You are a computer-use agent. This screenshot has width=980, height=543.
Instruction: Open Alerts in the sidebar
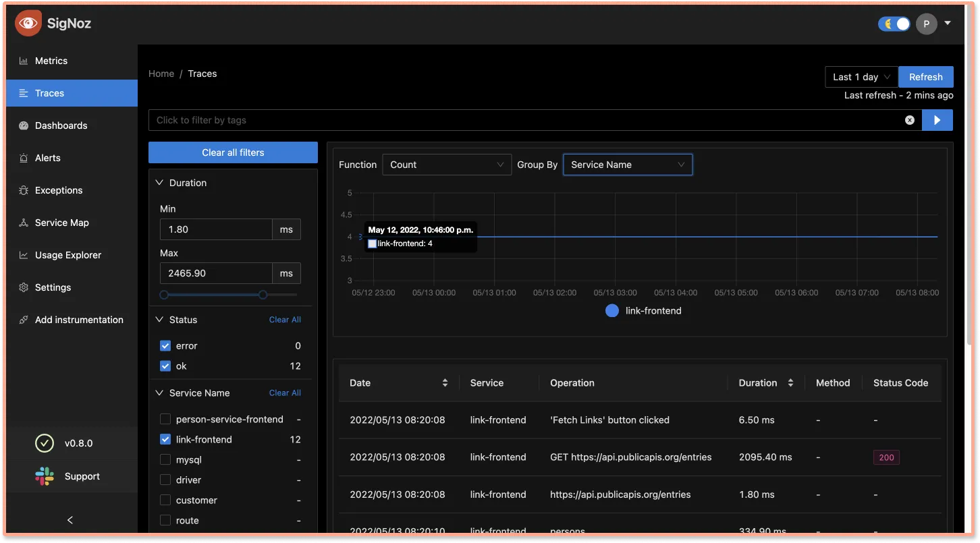point(72,158)
